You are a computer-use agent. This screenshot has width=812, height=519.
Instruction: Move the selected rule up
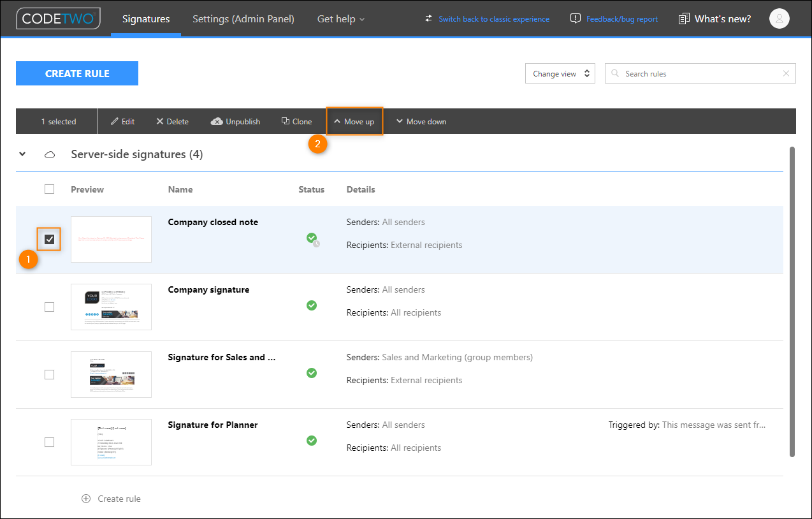click(354, 122)
